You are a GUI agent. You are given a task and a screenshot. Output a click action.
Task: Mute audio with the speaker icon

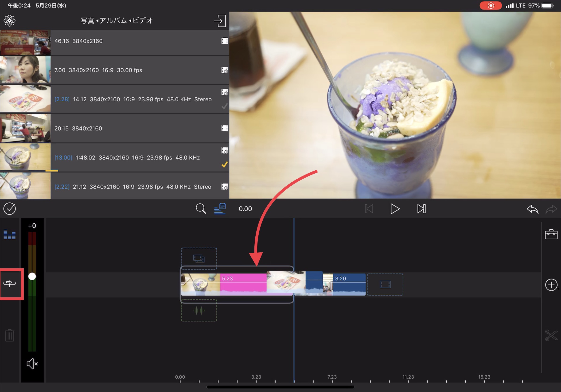coord(32,364)
